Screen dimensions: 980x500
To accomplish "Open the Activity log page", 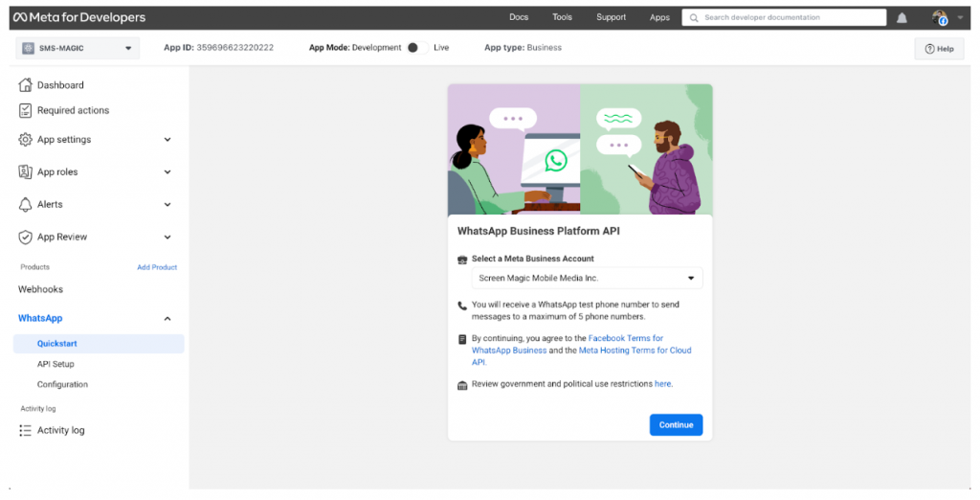I will coord(60,430).
